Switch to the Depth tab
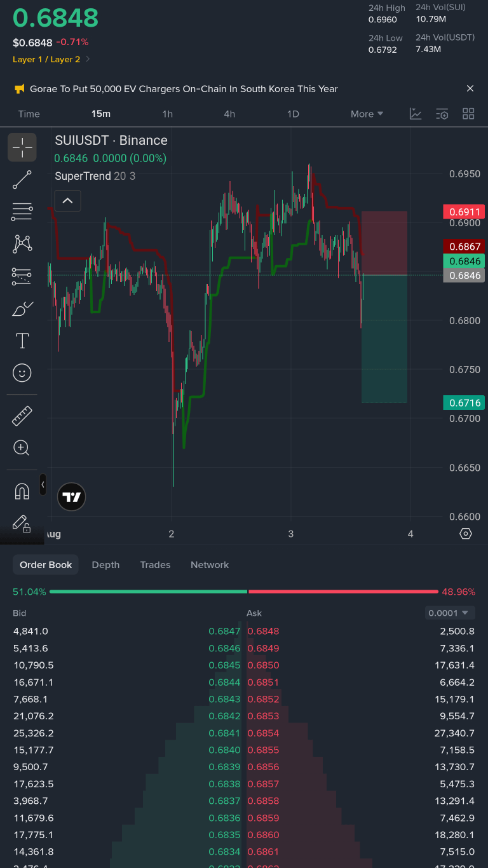488x868 pixels. [x=105, y=565]
